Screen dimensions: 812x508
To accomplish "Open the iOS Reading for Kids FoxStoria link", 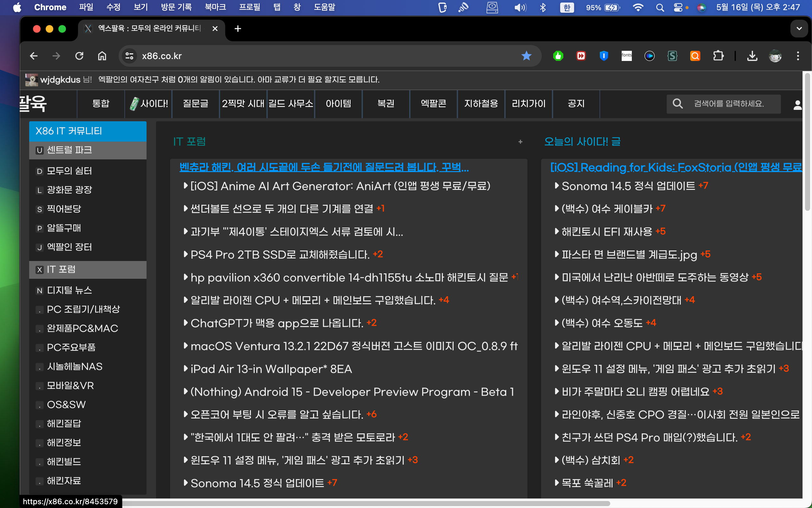I will (676, 167).
